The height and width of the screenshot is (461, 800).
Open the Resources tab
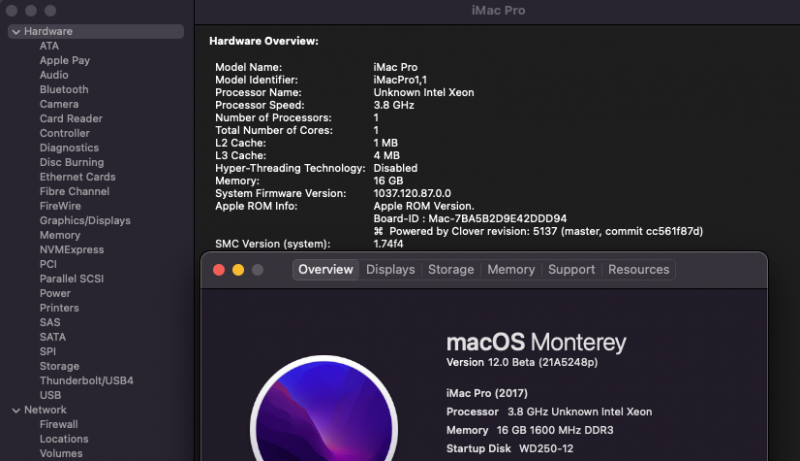(639, 269)
